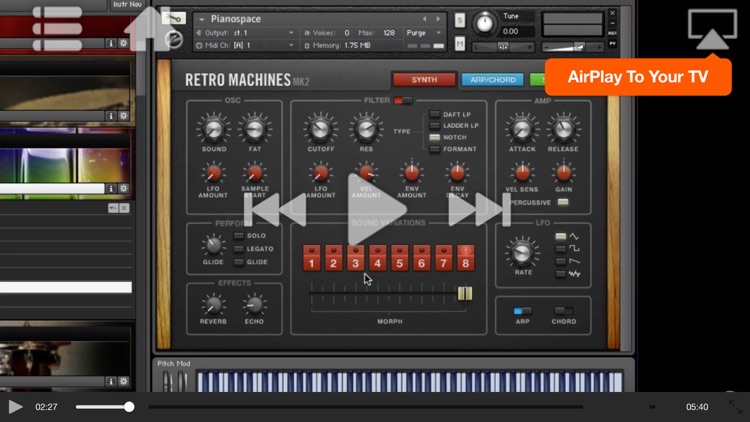Open the video player hamburger menu
This screenshot has width=750, height=422.
pos(57,28)
